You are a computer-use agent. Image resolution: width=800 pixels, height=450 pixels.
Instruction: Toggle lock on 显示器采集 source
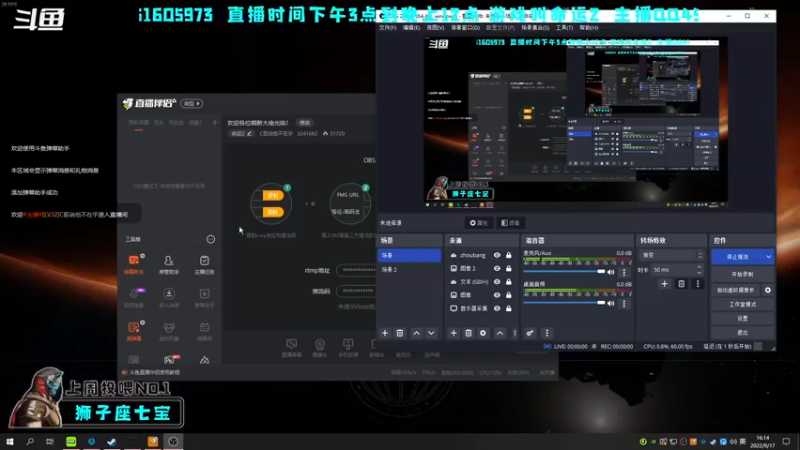pyautogui.click(x=509, y=308)
